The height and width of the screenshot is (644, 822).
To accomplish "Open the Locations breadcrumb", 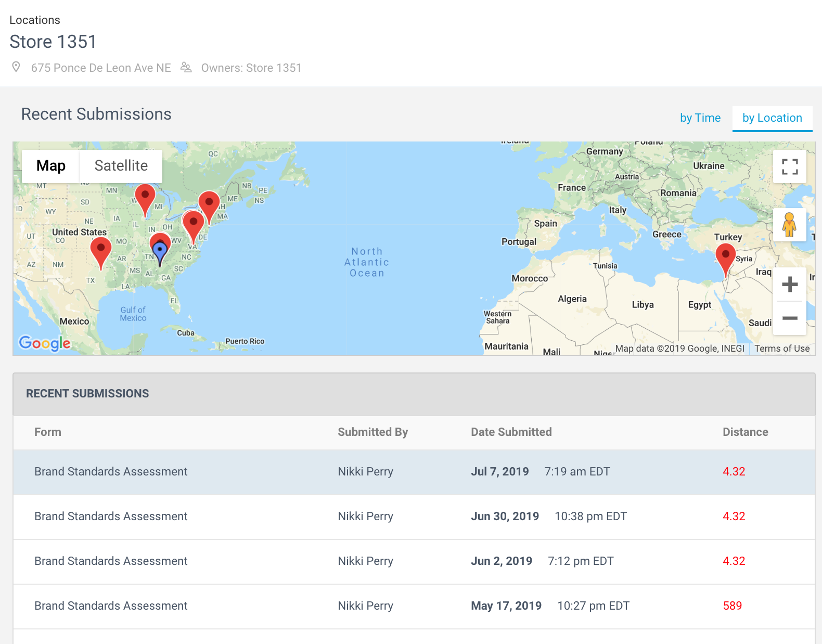I will point(35,20).
